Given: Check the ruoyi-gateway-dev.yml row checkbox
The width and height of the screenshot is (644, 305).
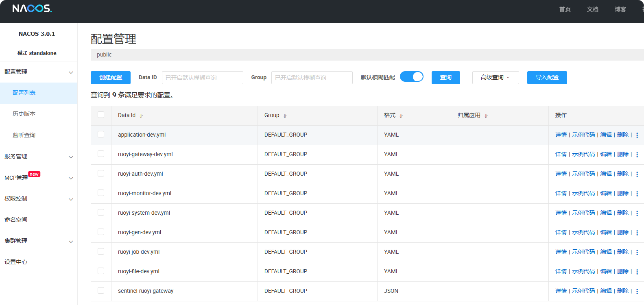Looking at the screenshot, I should (101, 154).
